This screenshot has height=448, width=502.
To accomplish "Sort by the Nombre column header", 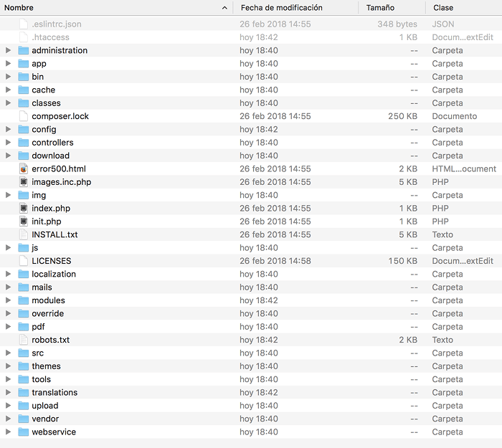I will [108, 8].
